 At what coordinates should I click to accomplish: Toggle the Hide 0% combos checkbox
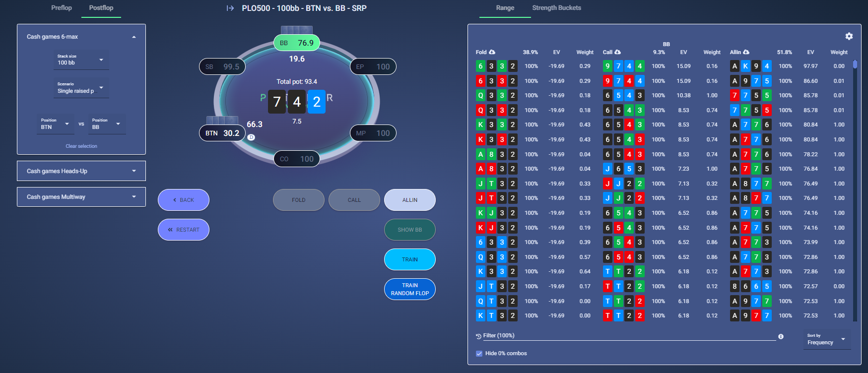(479, 353)
